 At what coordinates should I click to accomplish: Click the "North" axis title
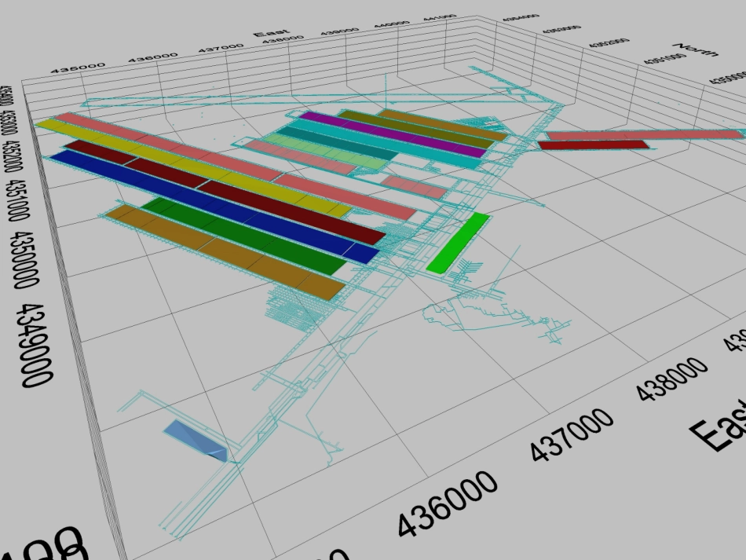coord(695,49)
